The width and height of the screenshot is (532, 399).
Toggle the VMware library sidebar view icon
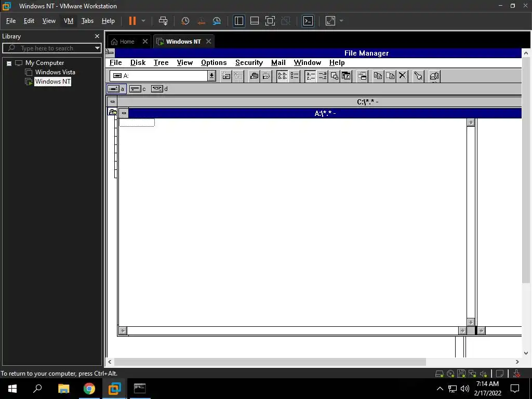pos(239,21)
